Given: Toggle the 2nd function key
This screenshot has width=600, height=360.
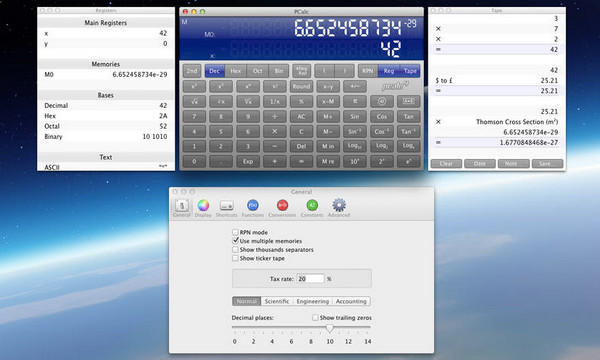Looking at the screenshot, I should tap(192, 71).
